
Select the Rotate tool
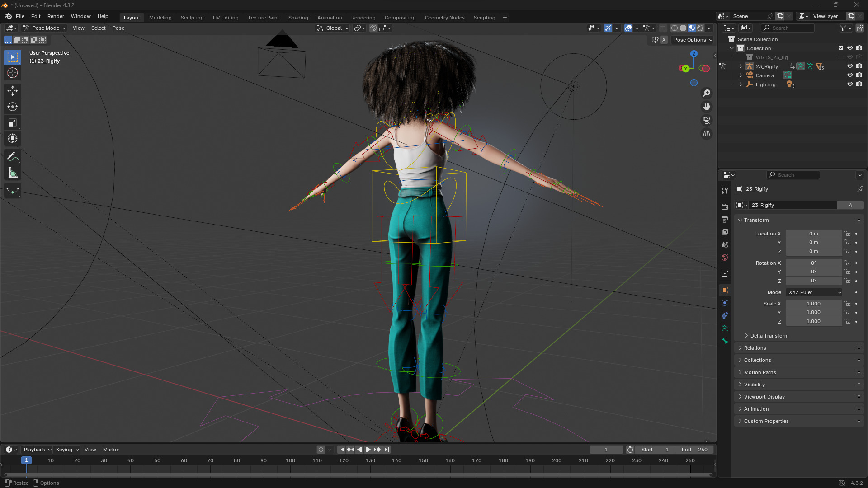tap(13, 107)
